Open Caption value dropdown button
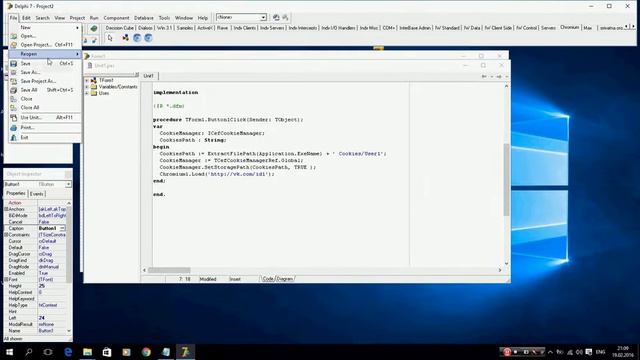The width and height of the screenshot is (640, 360). (62, 229)
